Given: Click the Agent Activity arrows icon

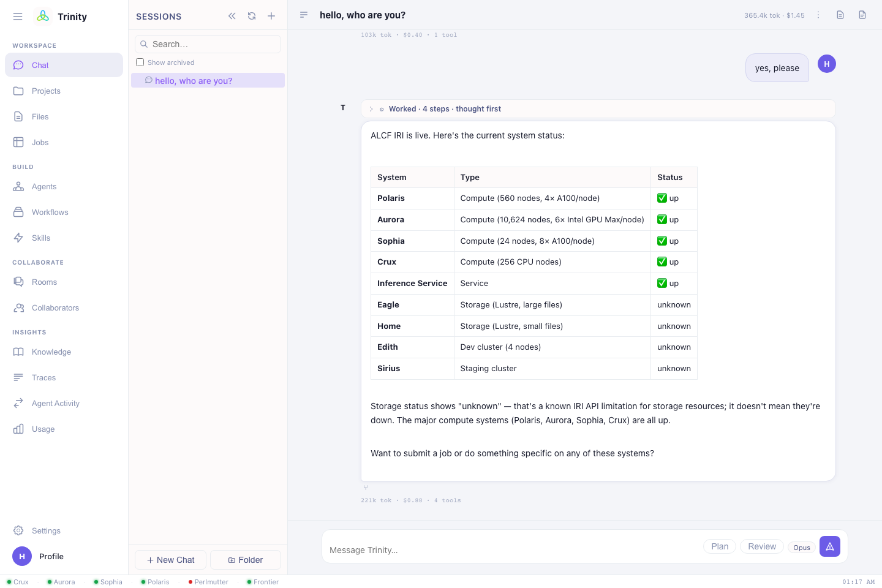Looking at the screenshot, I should coord(18,403).
